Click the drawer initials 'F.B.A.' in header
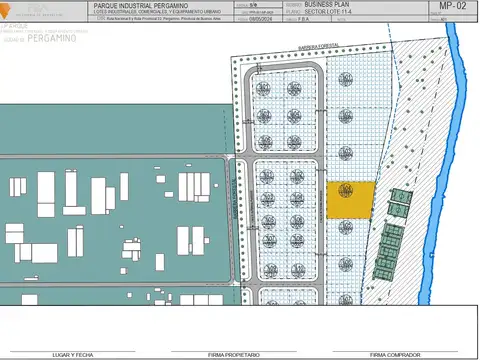 (x=303, y=19)
